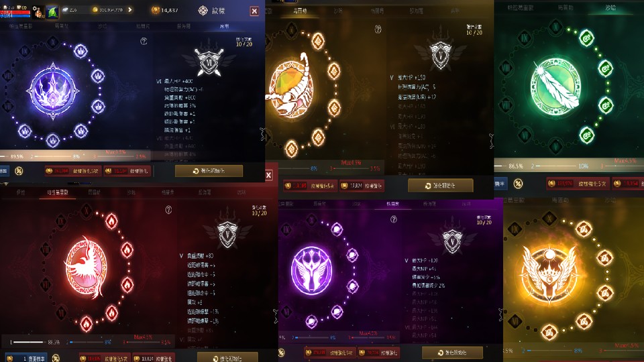644x362 pixels.
Task: Expand the gold currency arrow in the top bar
Action: [x=129, y=9]
